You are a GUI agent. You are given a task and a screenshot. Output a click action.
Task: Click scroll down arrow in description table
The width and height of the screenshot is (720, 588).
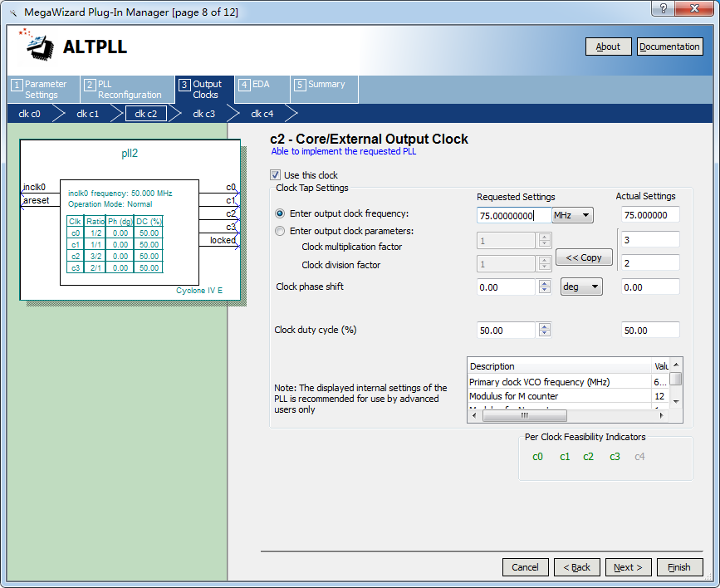coord(676,401)
